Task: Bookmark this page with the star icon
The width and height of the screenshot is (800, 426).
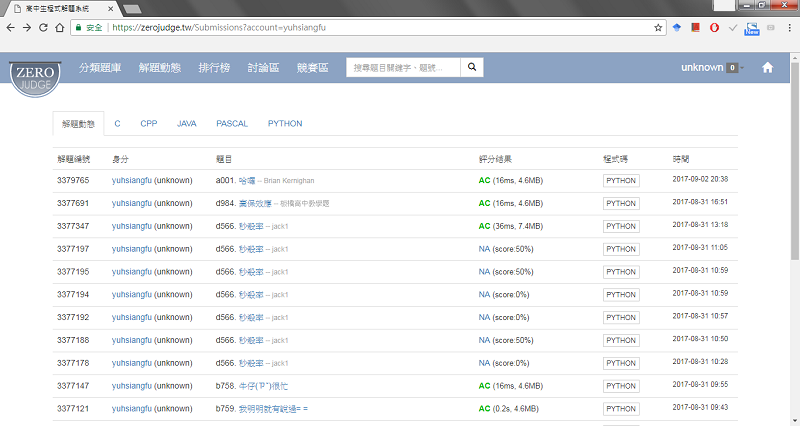Action: (658, 28)
